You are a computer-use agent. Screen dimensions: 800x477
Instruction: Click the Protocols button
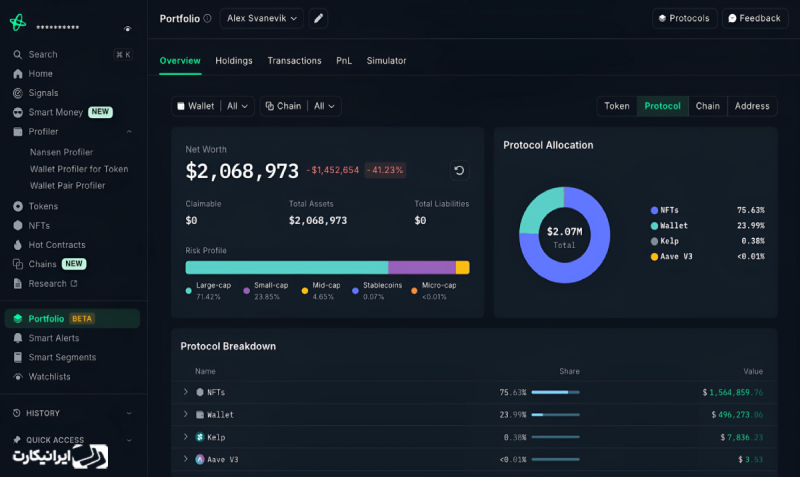coord(685,18)
